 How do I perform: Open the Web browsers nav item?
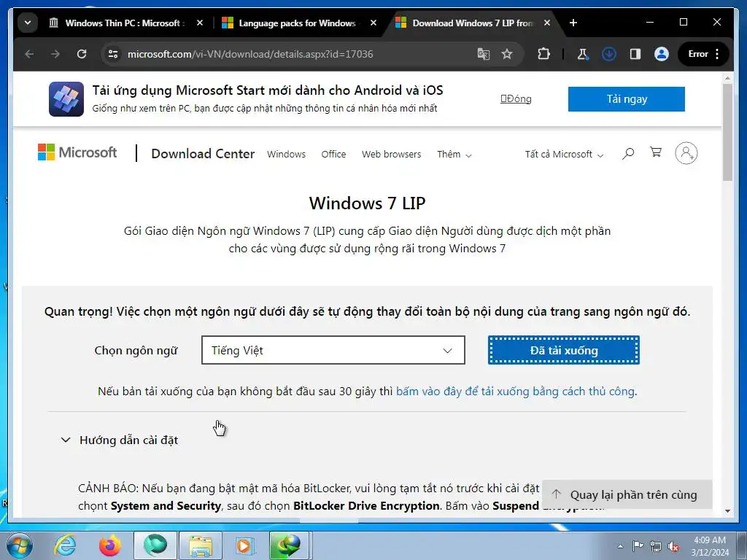click(391, 155)
